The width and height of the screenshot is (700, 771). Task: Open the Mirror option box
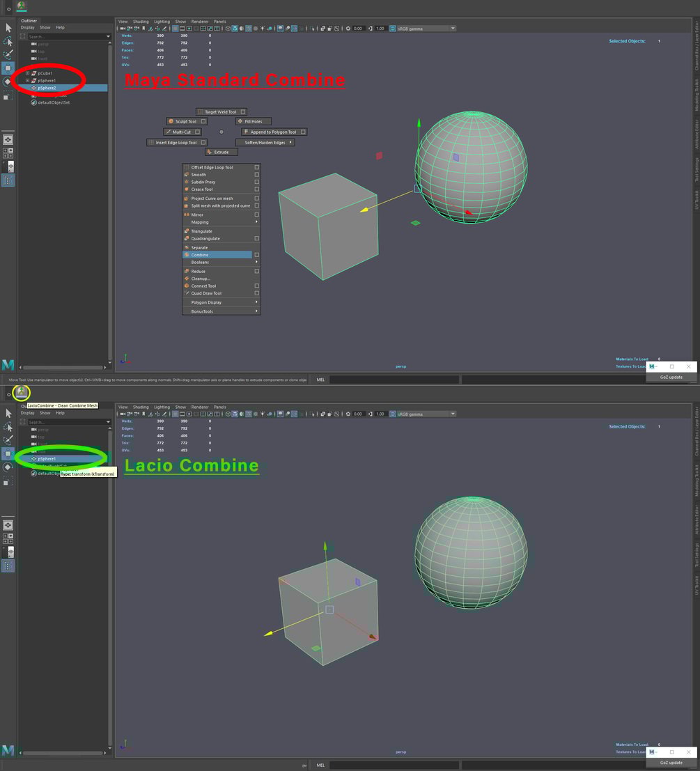(256, 215)
